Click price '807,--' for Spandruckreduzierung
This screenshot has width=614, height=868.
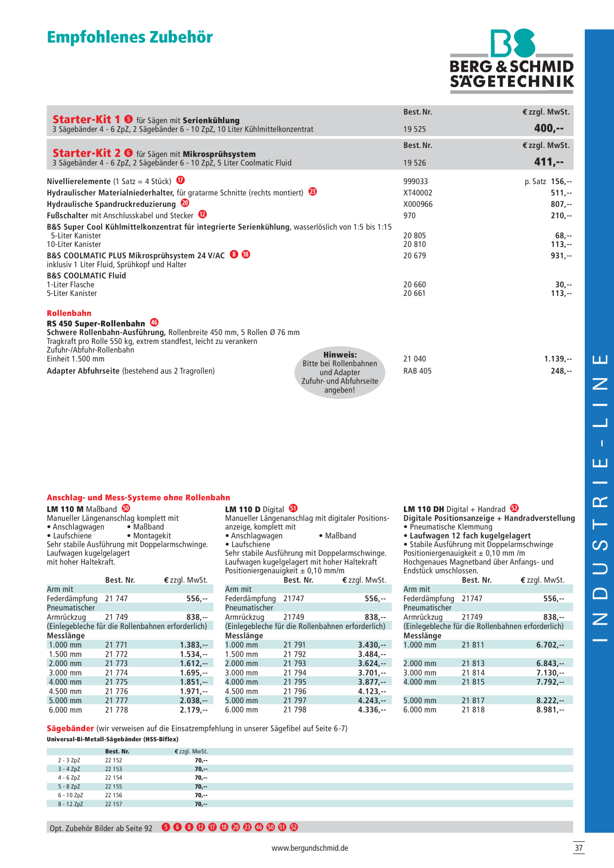[561, 204]
